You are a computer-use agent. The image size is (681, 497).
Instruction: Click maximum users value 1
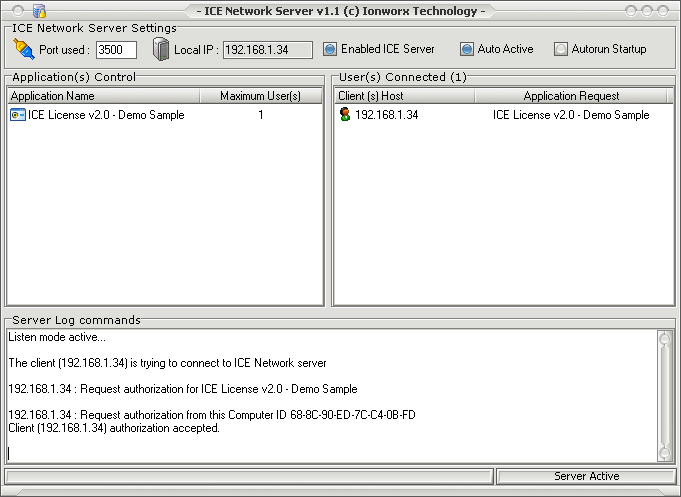tap(261, 115)
